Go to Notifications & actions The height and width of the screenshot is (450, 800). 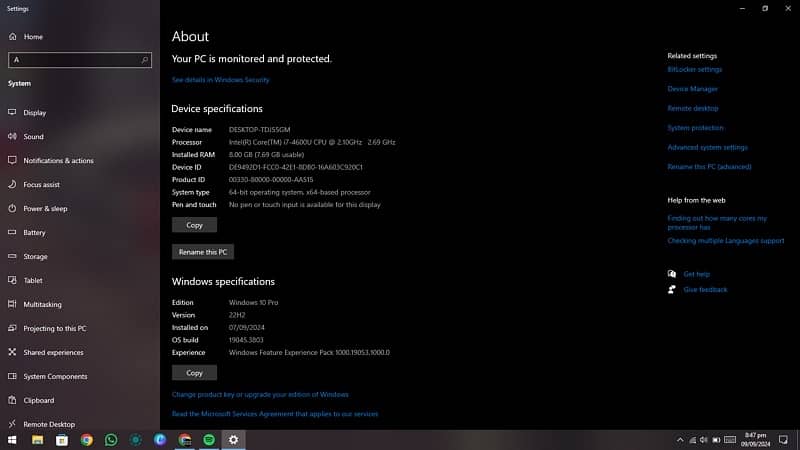tap(58, 161)
